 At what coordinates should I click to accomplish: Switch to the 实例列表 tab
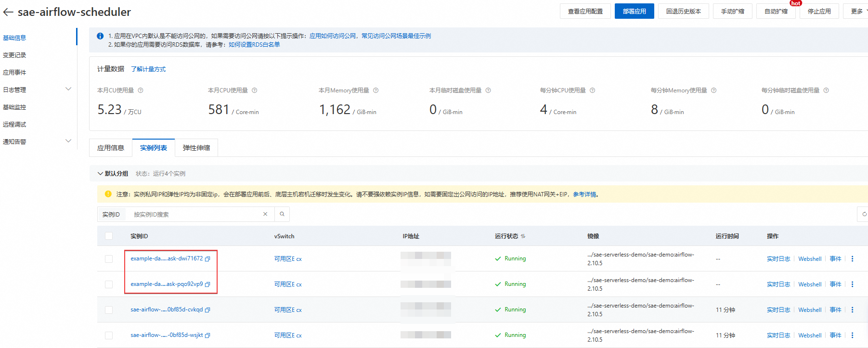coord(154,148)
